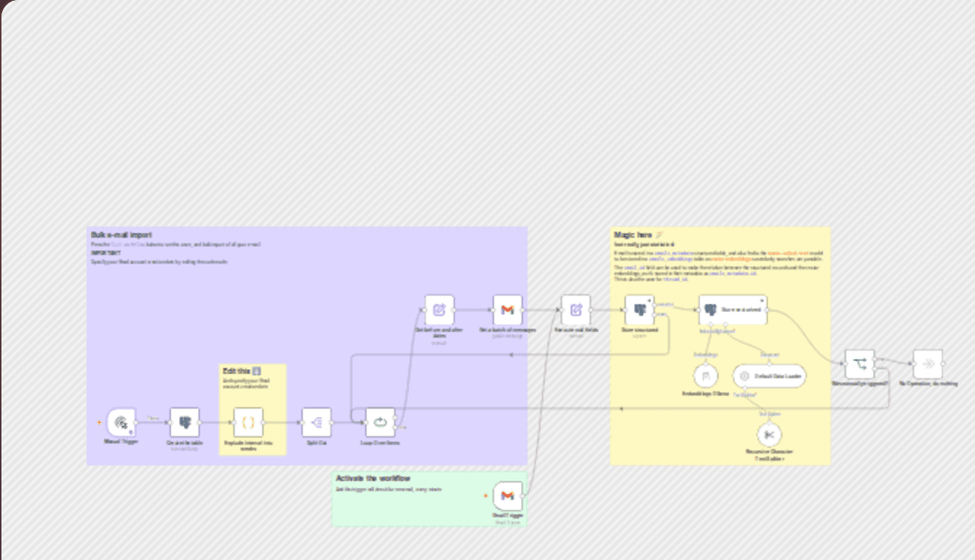Open the No Operation, do nothing node
Image resolution: width=975 pixels, height=560 pixels.
928,364
